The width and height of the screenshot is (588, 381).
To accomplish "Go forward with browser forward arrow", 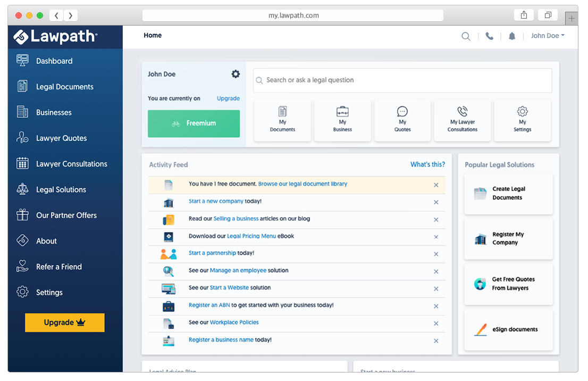I will (71, 15).
